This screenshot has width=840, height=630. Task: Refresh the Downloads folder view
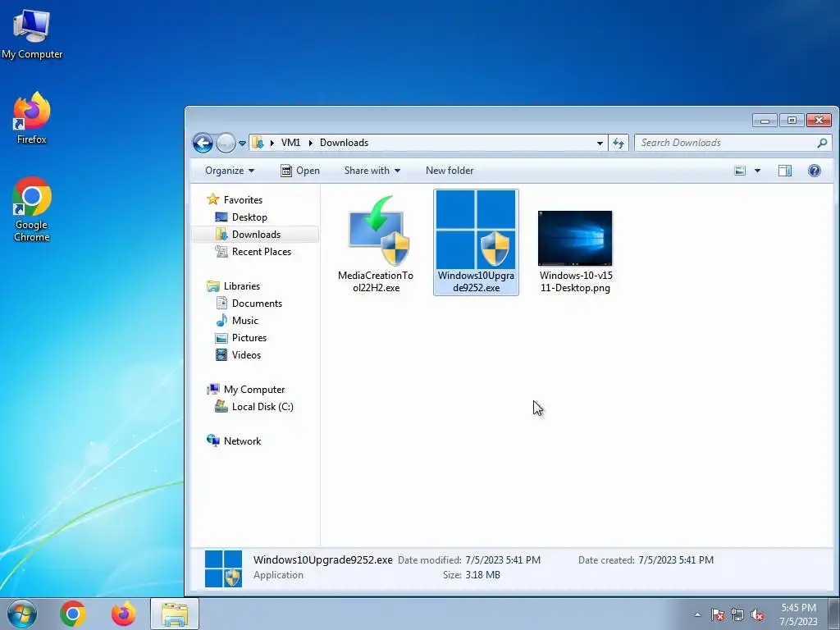click(619, 143)
